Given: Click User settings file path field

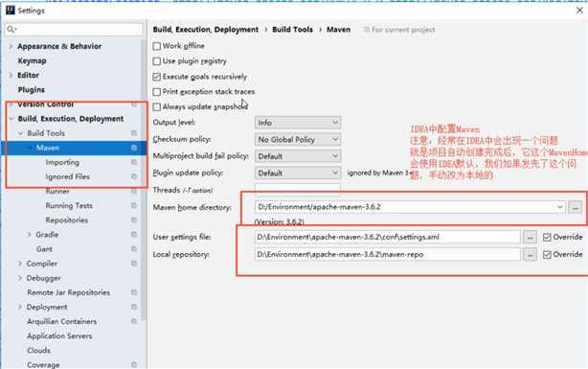Looking at the screenshot, I should (x=388, y=237).
